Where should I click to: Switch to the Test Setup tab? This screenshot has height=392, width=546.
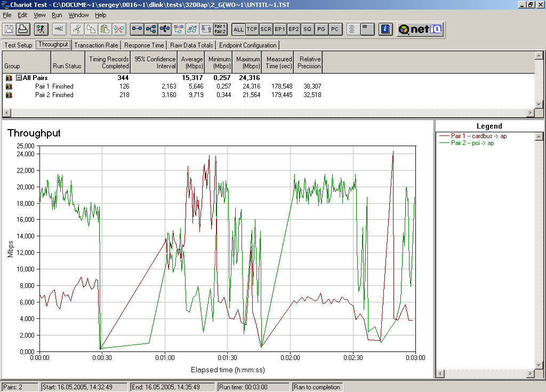(x=18, y=45)
